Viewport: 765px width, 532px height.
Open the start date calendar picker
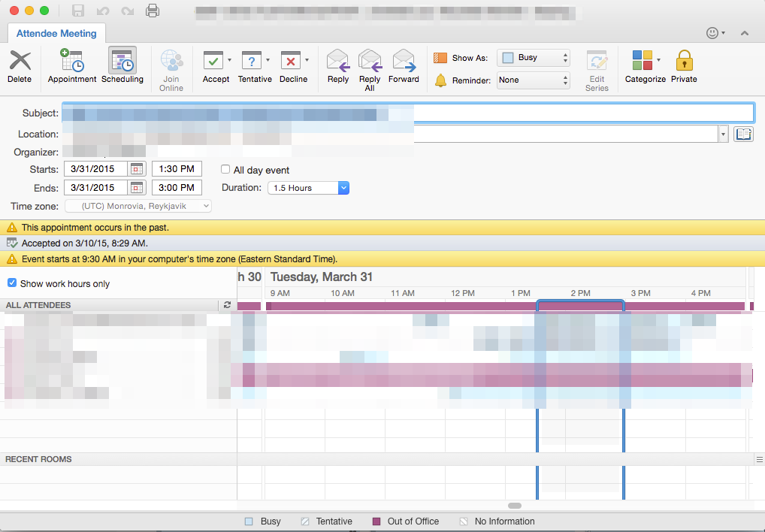click(137, 169)
